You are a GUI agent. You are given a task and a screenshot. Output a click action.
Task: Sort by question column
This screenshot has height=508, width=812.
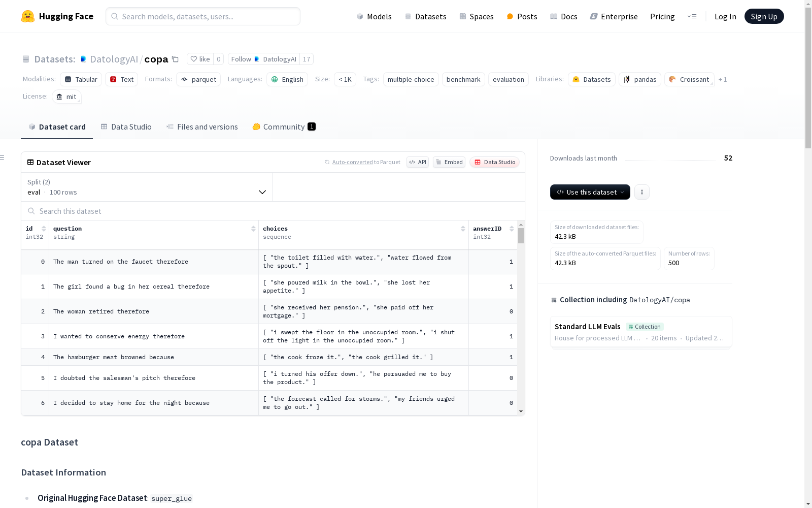253,229
